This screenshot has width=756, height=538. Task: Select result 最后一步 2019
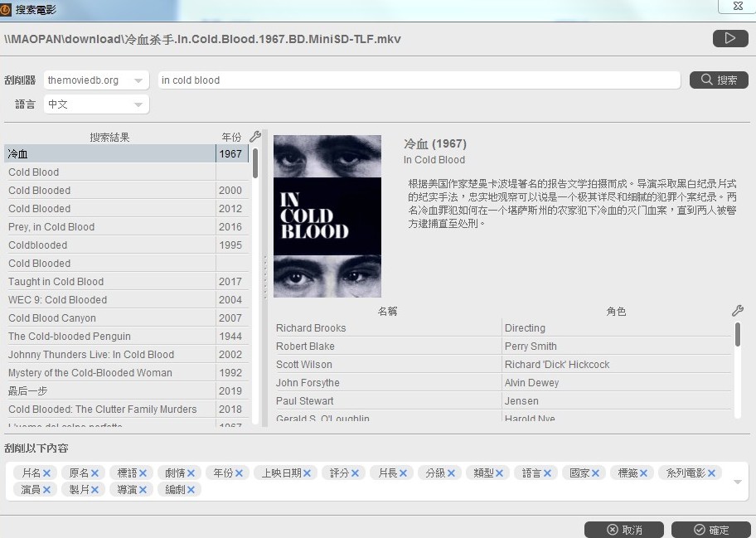pos(126,391)
